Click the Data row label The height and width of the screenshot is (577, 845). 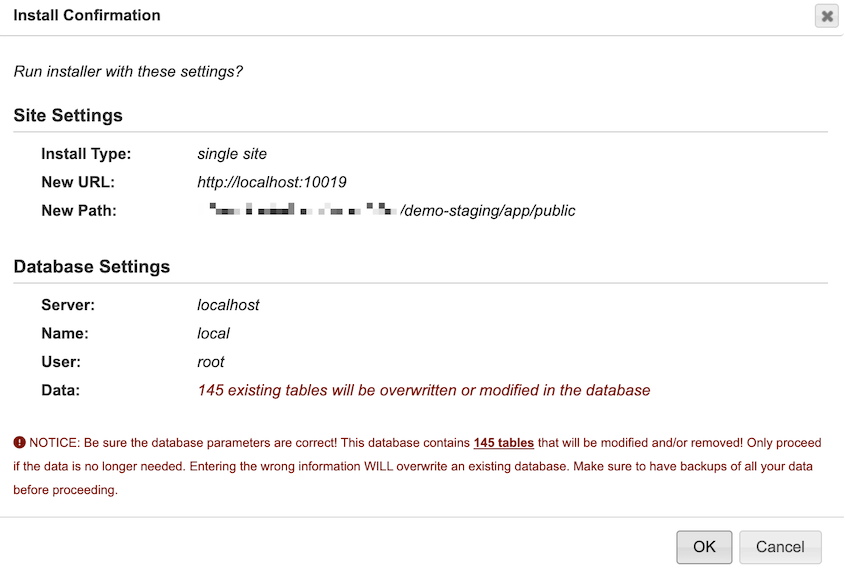(58, 390)
